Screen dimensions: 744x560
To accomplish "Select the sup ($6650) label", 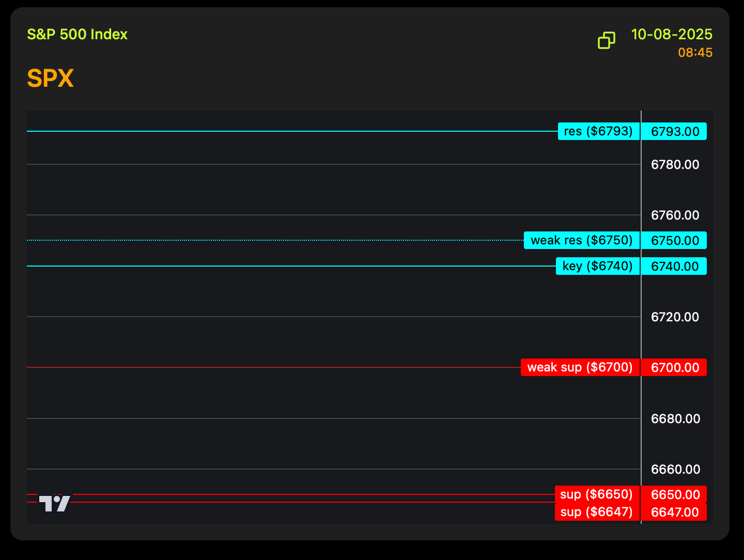I will 597,494.
